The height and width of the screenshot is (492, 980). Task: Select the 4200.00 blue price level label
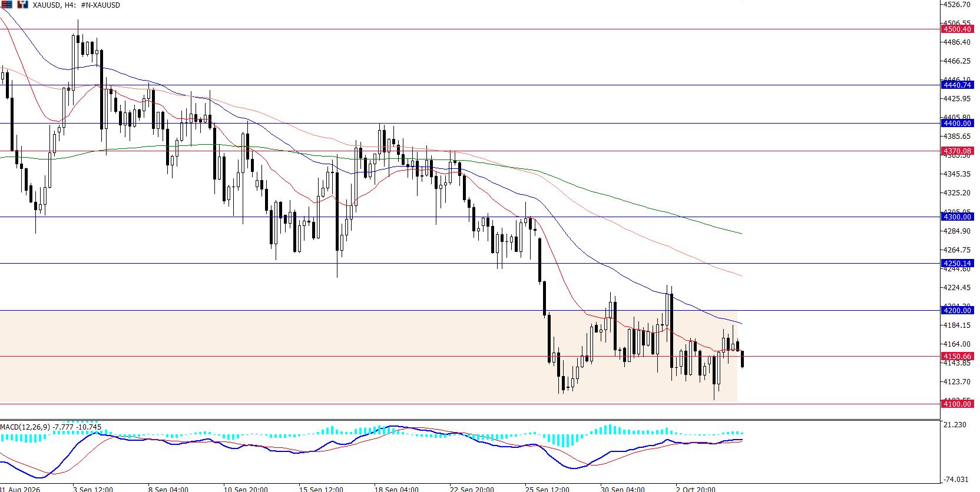[957, 310]
